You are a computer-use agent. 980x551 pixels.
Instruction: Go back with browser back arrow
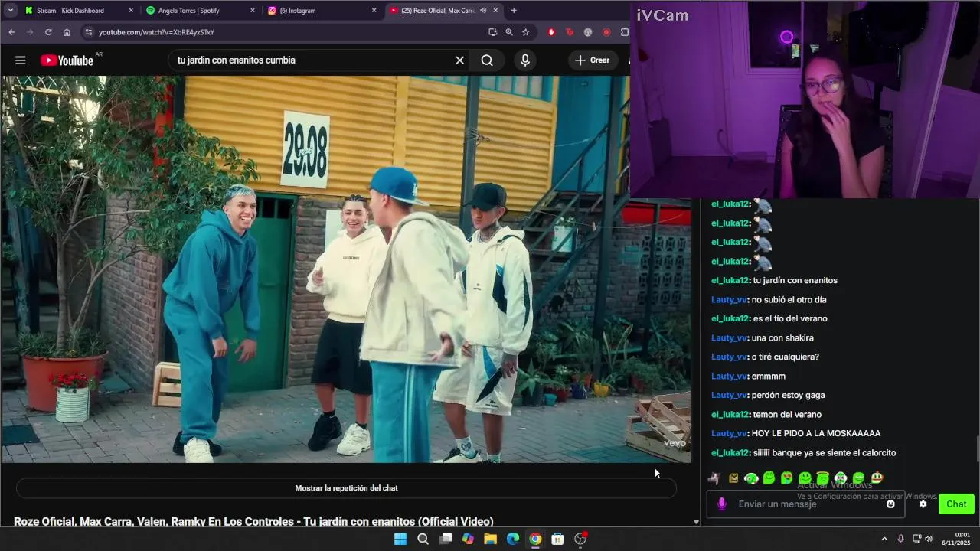(x=11, y=32)
